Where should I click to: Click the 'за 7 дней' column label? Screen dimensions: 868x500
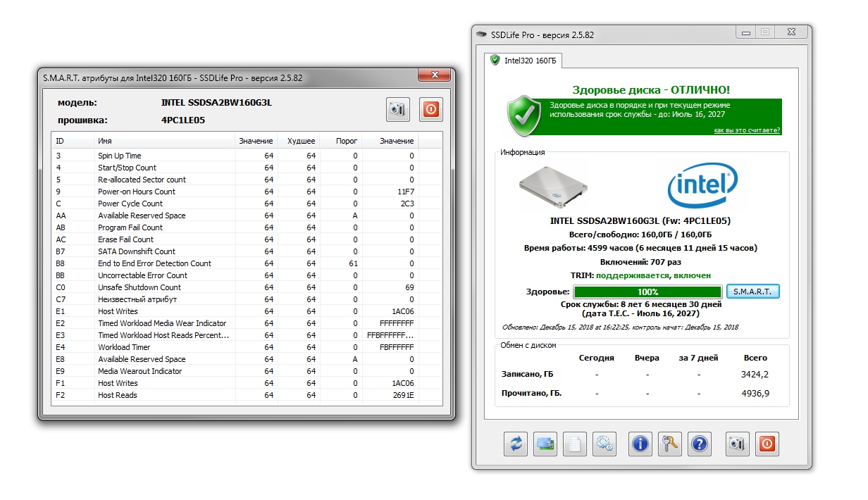click(698, 358)
